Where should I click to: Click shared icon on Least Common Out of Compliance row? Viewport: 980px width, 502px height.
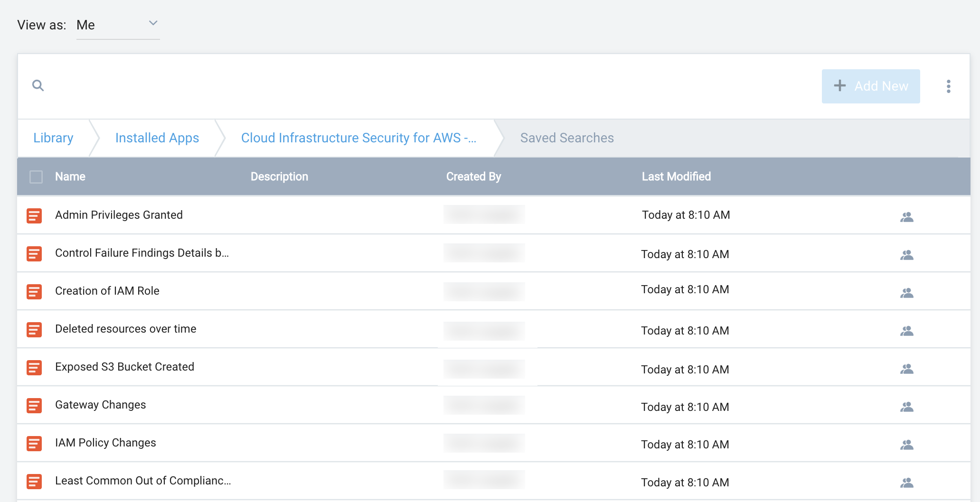coord(906,483)
